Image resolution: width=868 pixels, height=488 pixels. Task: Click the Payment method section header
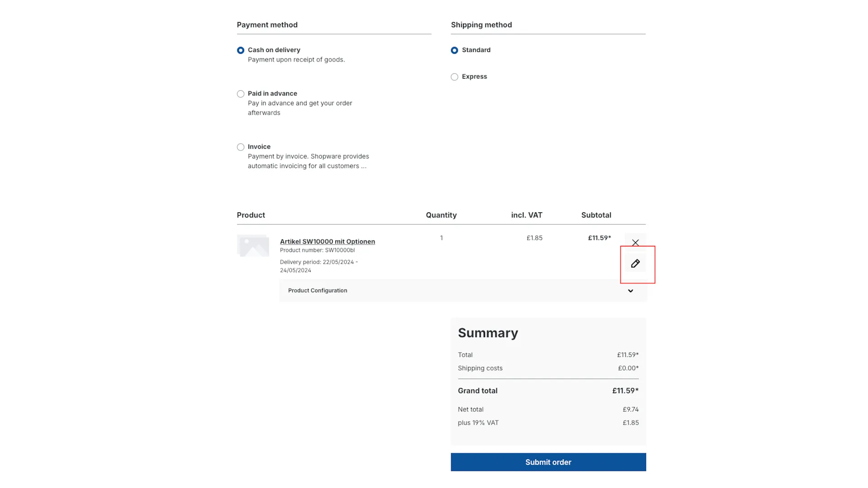267,25
